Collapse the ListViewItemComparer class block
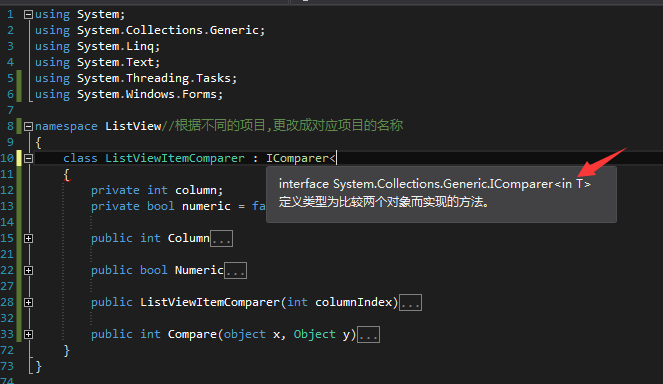The image size is (663, 384). click(x=28, y=159)
